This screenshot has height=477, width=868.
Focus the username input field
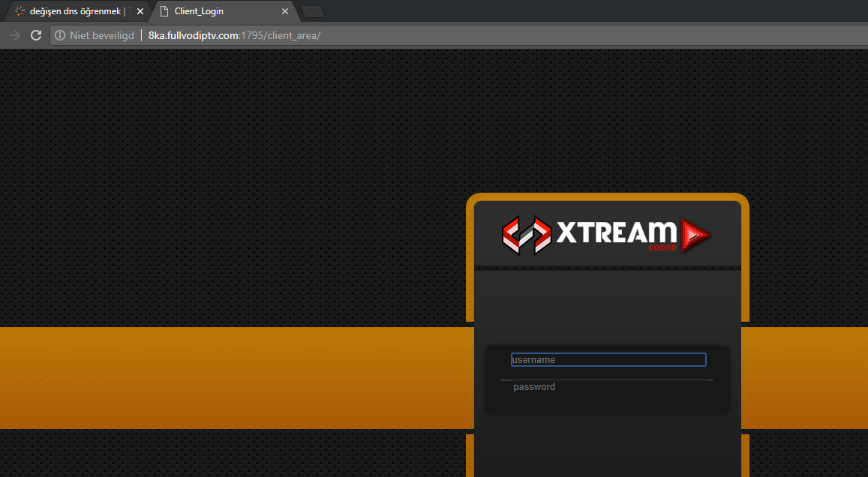point(608,360)
